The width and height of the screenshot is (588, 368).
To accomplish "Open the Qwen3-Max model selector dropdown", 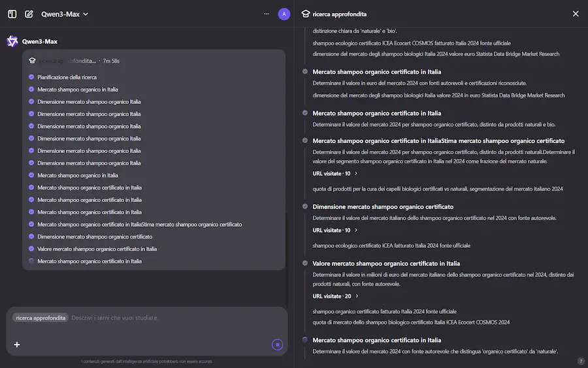I will point(65,14).
